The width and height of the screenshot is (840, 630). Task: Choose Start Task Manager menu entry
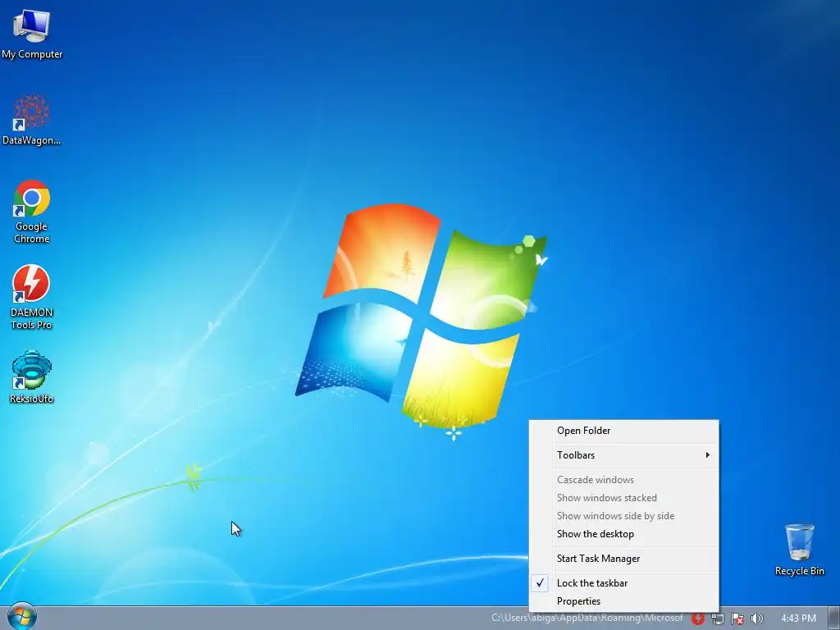pyautogui.click(x=624, y=559)
